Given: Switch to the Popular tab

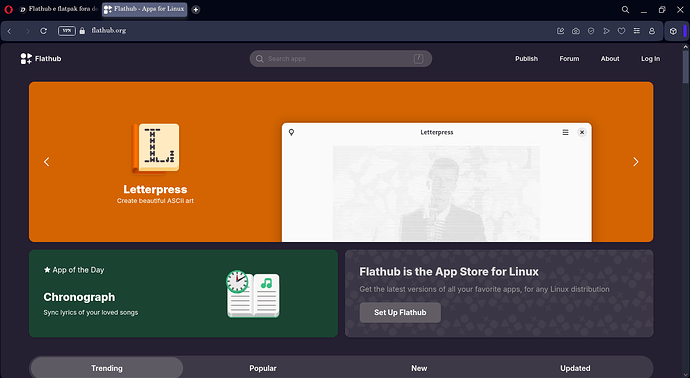Looking at the screenshot, I should [x=263, y=368].
